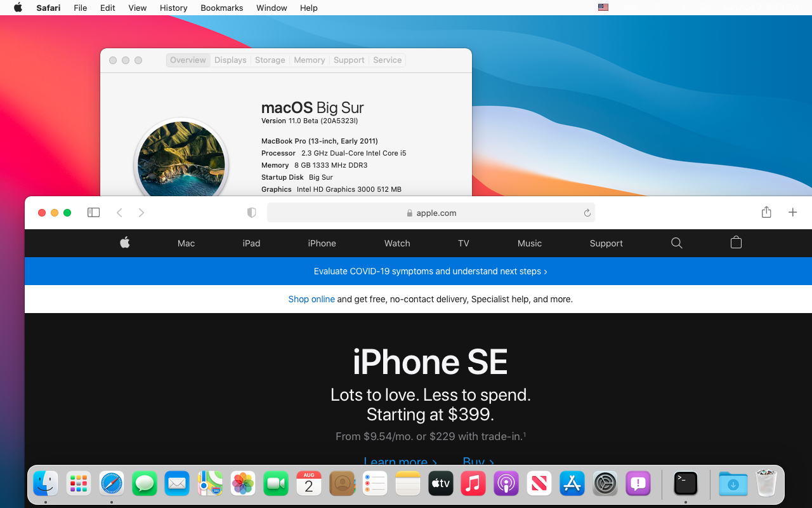
Task: Open Downloads folder in Dock
Action: pos(733,484)
